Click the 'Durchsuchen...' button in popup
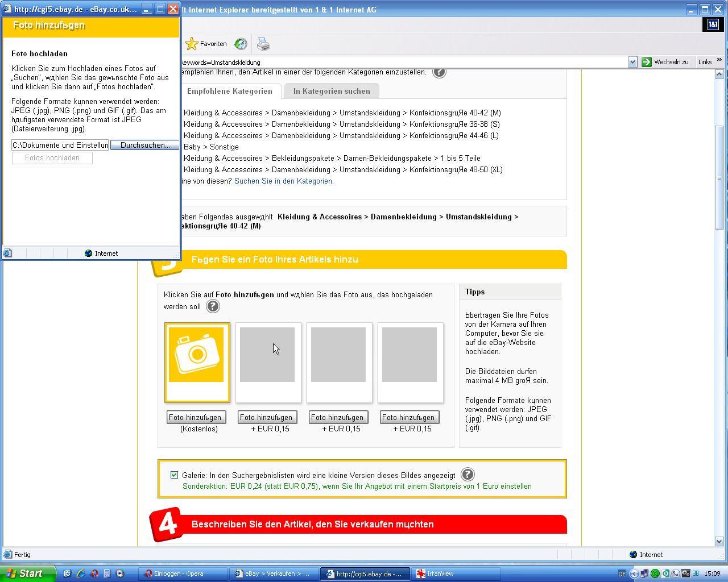This screenshot has height=582, width=728. click(x=145, y=145)
